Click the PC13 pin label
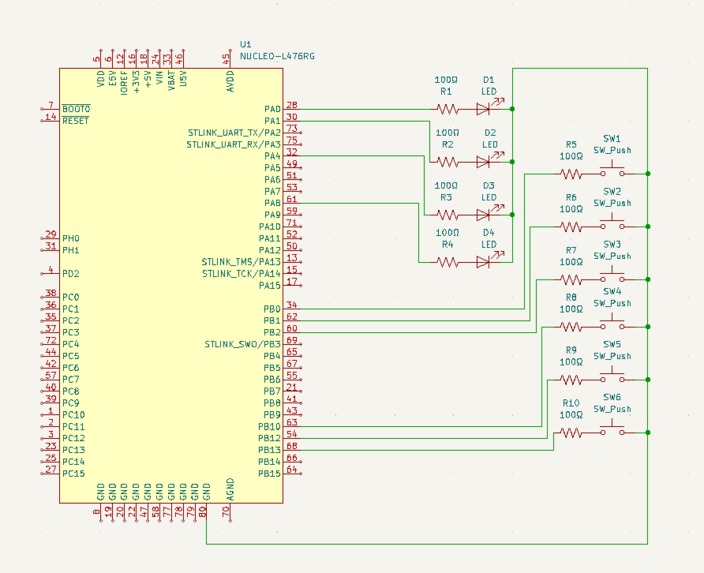The height and width of the screenshot is (573, 704). [x=73, y=450]
